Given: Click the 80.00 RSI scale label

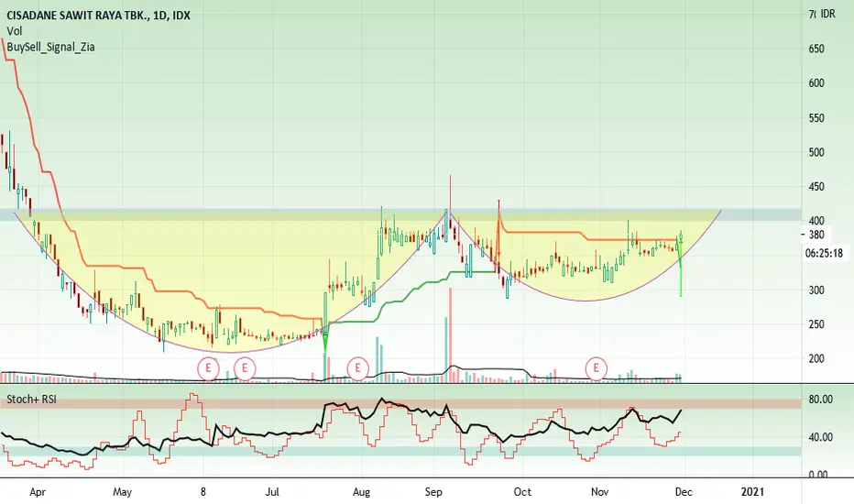Looking at the screenshot, I should pyautogui.click(x=821, y=400).
